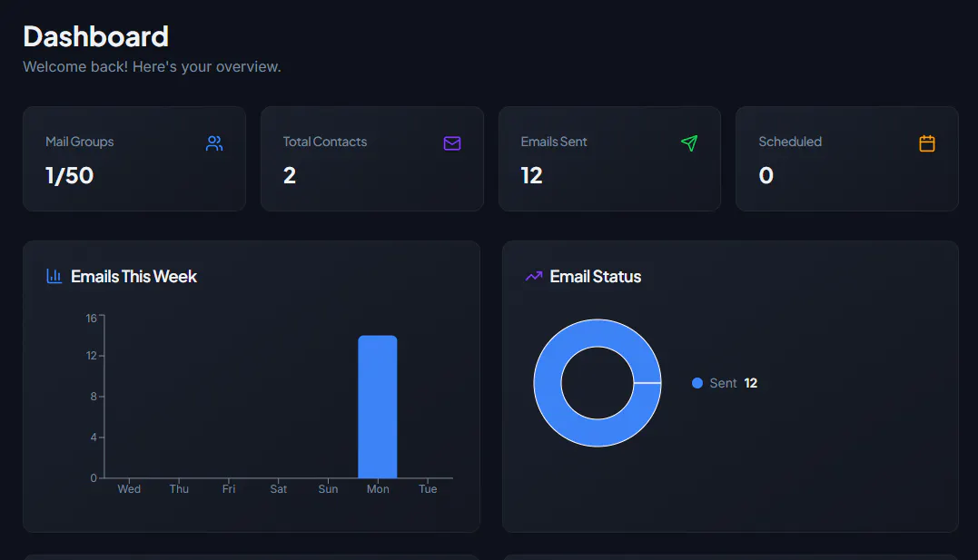978x560 pixels.
Task: Select the Scheduled card label
Action: coord(790,142)
